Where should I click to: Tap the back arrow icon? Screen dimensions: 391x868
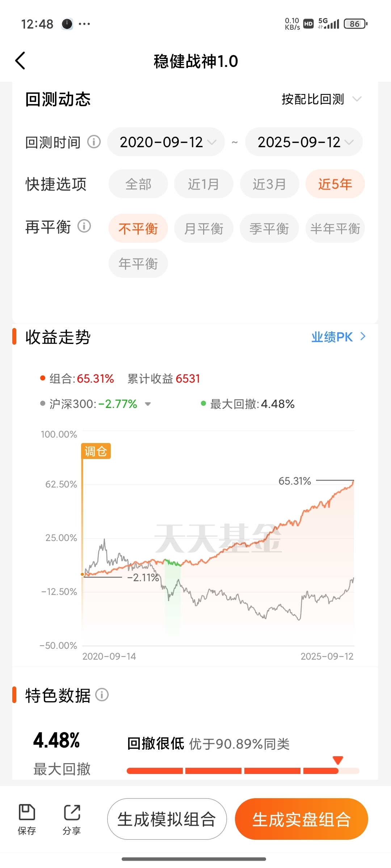point(20,61)
